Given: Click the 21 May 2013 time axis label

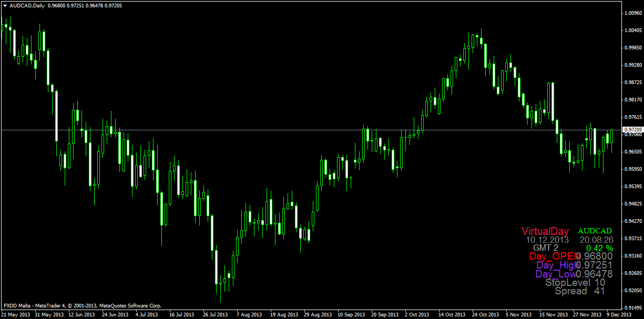Looking at the screenshot, I should [x=16, y=315].
